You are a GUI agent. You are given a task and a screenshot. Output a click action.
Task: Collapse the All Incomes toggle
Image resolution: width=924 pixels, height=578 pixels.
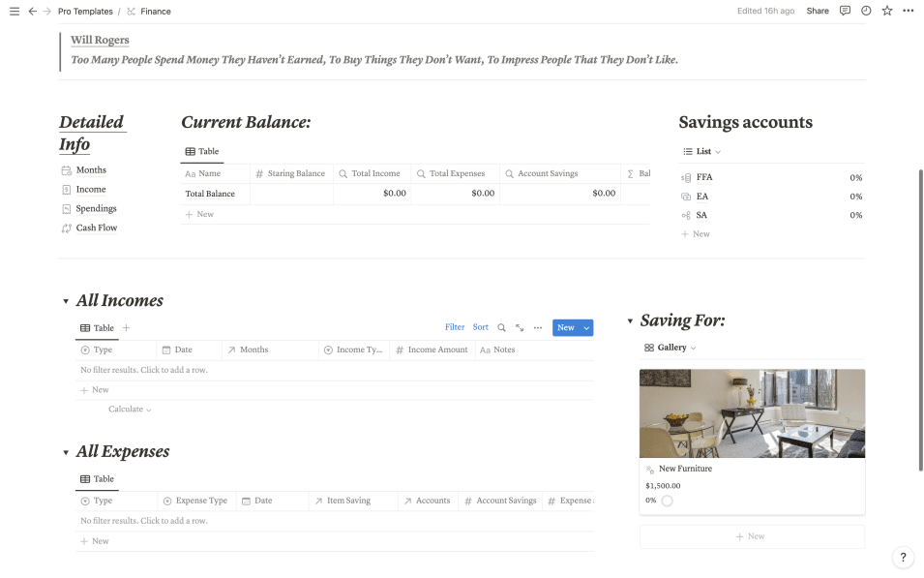pos(66,301)
